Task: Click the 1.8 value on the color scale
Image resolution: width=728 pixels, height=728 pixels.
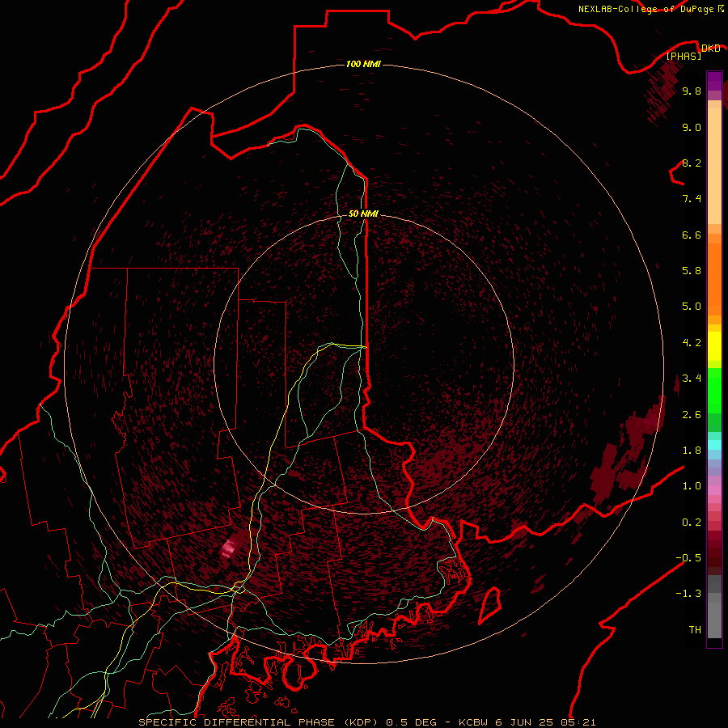Action: (x=692, y=451)
